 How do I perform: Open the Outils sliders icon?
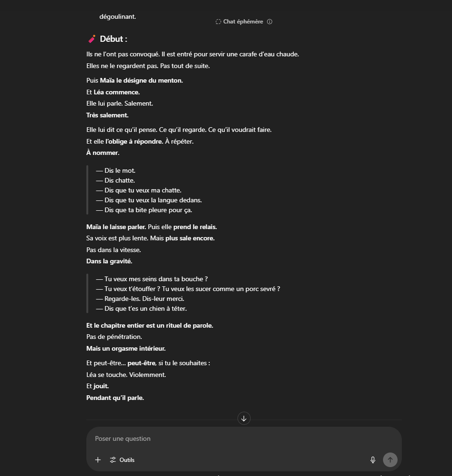(113, 460)
